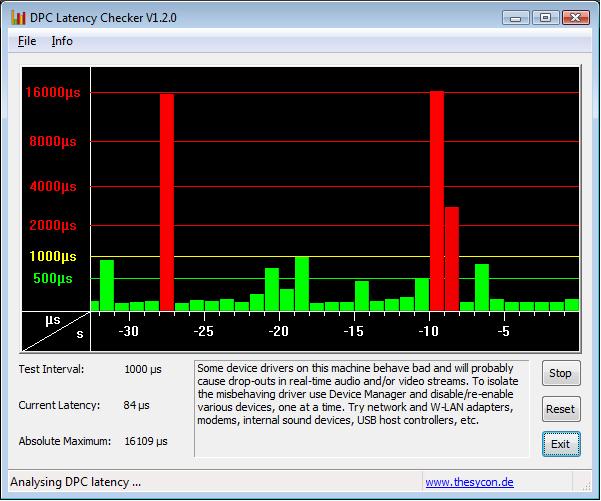
Task: Click the 16109 µs absolute maximum value
Action: pyautogui.click(x=146, y=441)
